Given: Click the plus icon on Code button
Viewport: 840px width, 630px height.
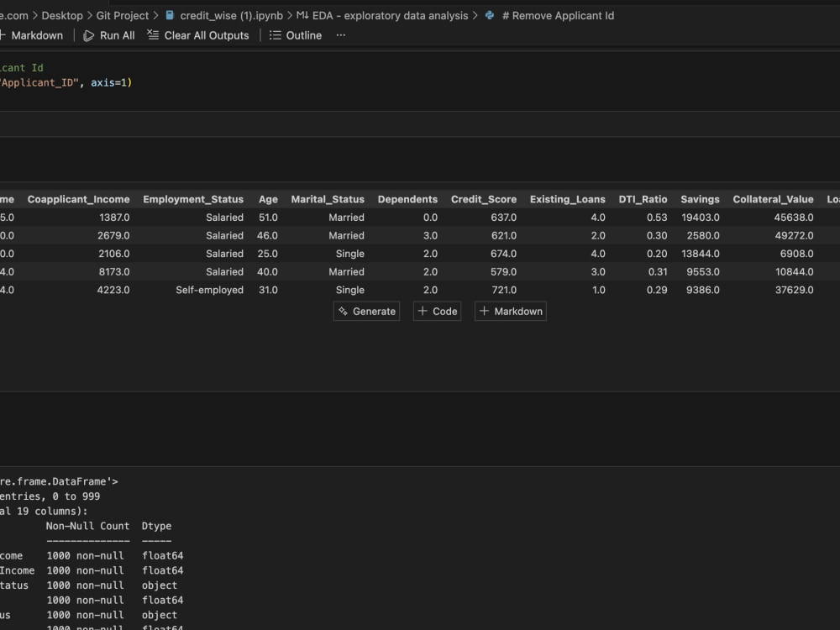Looking at the screenshot, I should 423,311.
